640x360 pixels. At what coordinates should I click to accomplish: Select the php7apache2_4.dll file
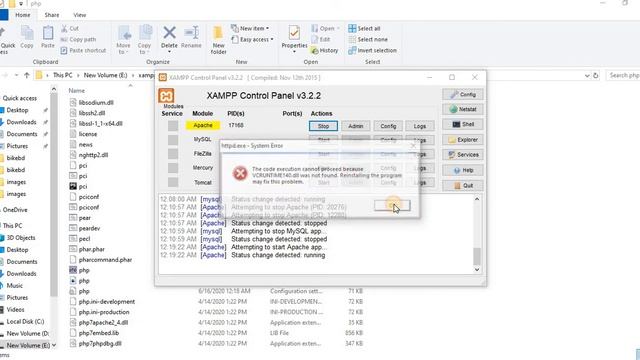[x=103, y=322]
